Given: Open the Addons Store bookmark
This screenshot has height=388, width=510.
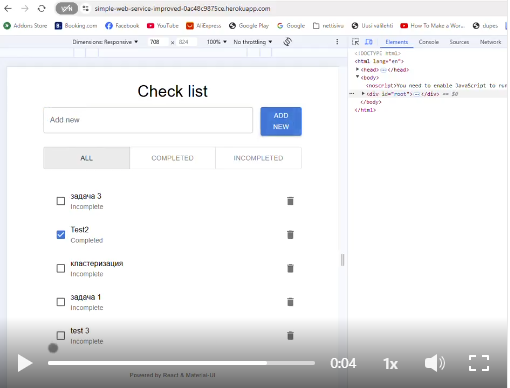Looking at the screenshot, I should coord(25,26).
